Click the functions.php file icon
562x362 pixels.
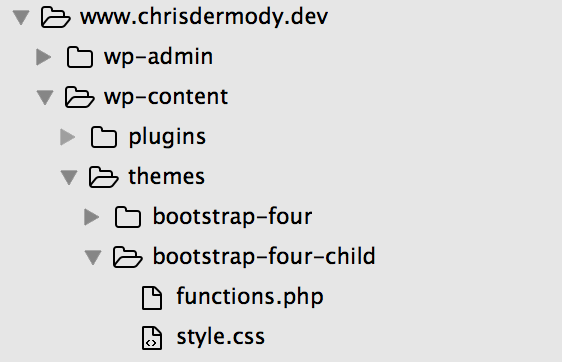[152, 297]
